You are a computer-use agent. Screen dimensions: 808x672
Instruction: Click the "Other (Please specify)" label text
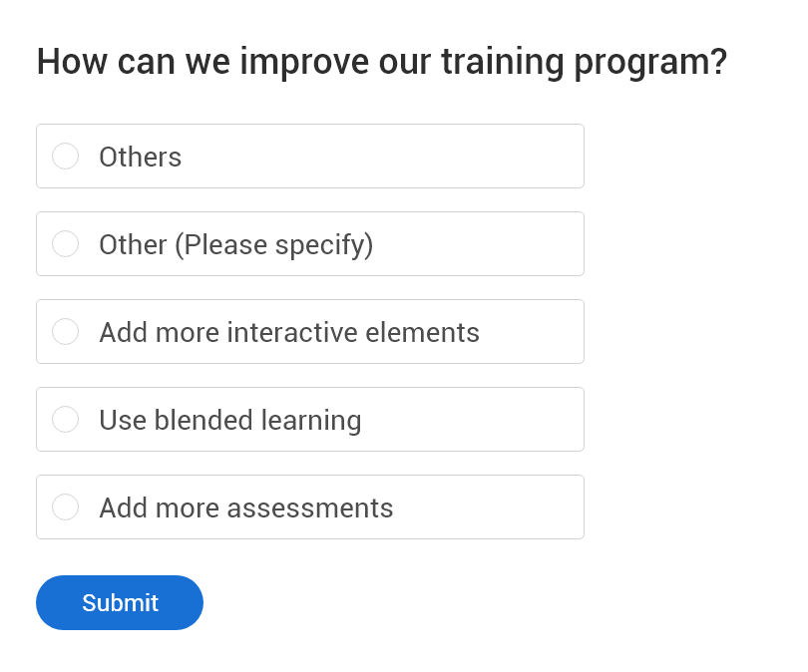(x=235, y=245)
